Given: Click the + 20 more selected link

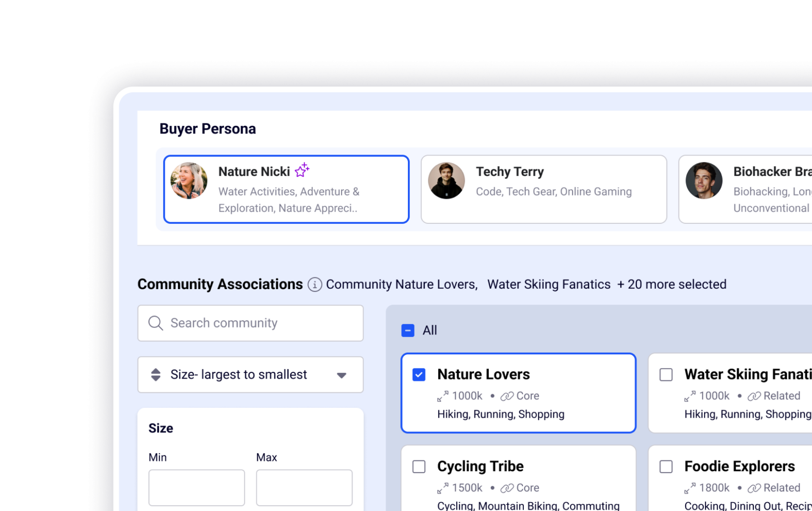Looking at the screenshot, I should [671, 285].
